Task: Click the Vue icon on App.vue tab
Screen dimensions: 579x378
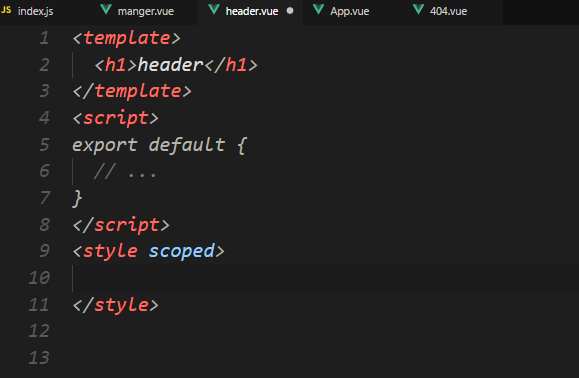Action: tap(318, 10)
